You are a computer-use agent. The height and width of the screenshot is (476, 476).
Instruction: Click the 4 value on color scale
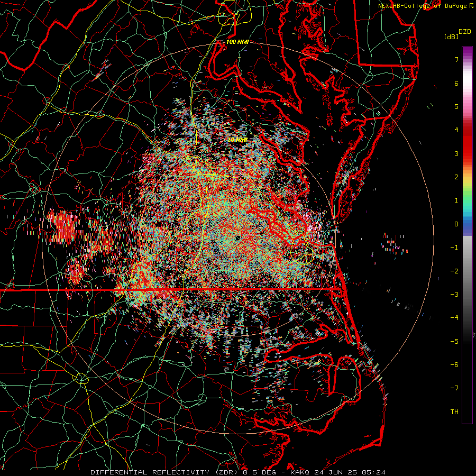456,130
